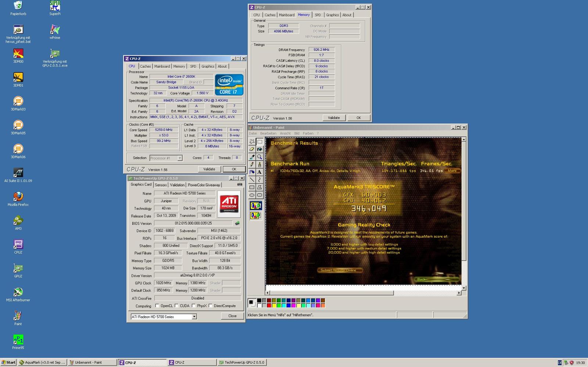Click the Close button in GPU-Z
Viewport: 588px width, 367px height.
232,316
